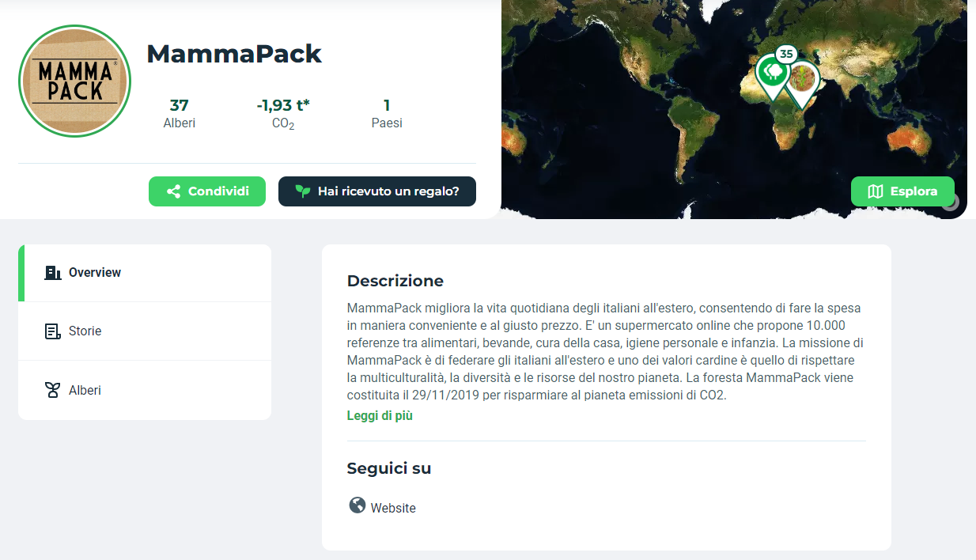976x560 pixels.
Task: Click the globe icon beside Website
Action: [357, 505]
